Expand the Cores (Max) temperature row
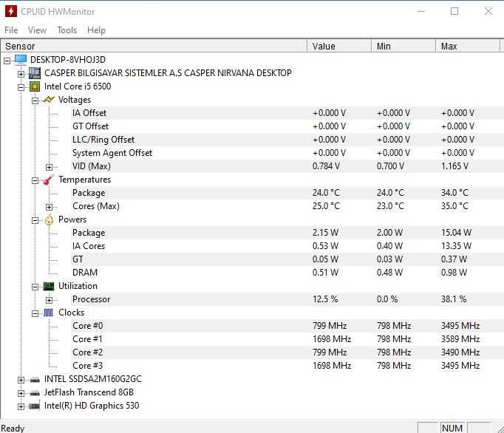The height and width of the screenshot is (433, 504). [x=49, y=207]
